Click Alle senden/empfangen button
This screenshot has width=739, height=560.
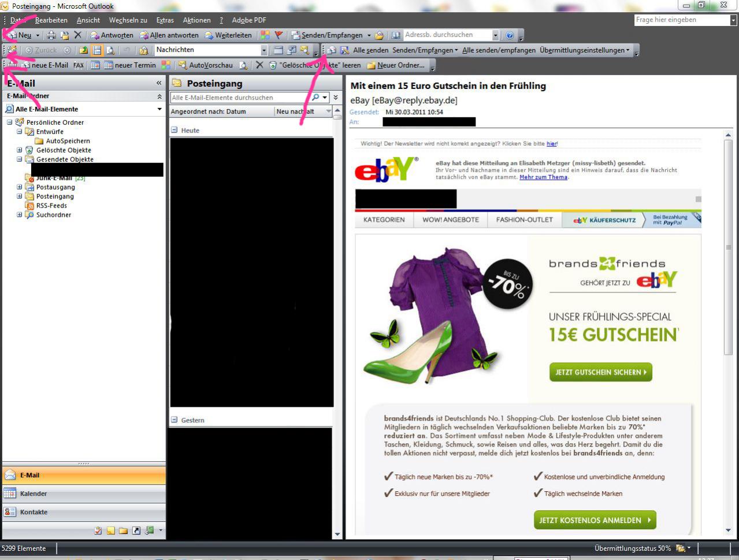tap(499, 50)
